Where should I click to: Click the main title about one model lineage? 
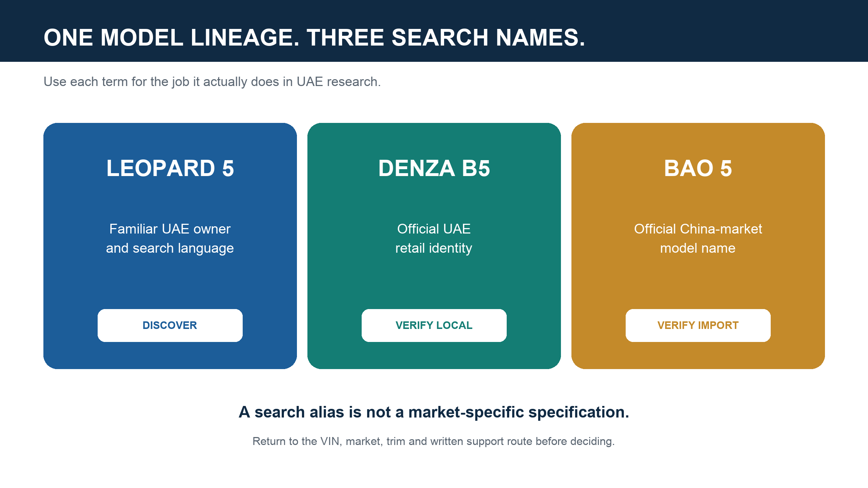click(x=314, y=38)
